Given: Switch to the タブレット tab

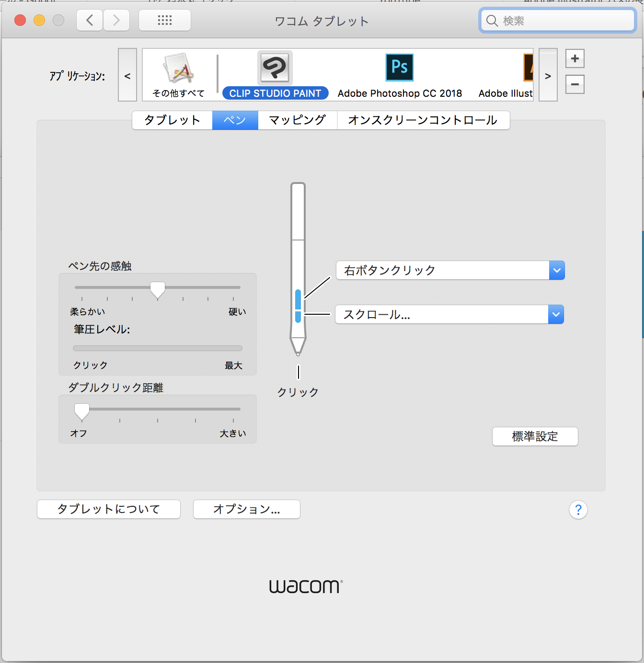Looking at the screenshot, I should 172,120.
